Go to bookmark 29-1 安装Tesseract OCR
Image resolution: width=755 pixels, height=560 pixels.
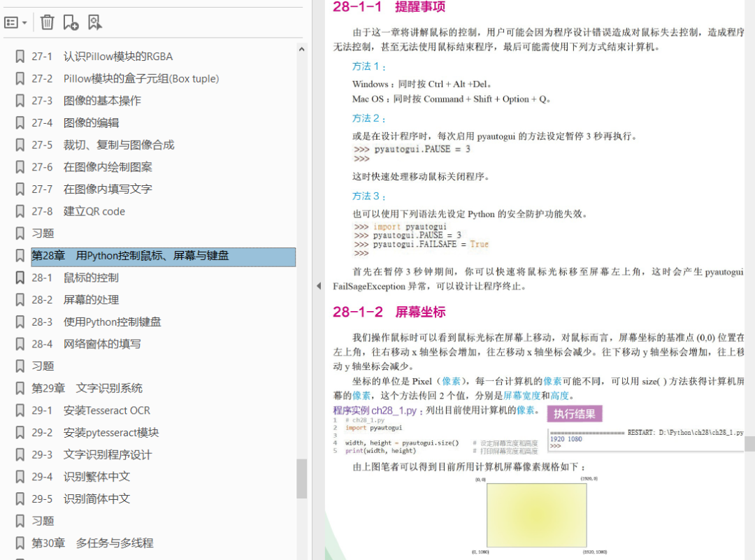91,410
